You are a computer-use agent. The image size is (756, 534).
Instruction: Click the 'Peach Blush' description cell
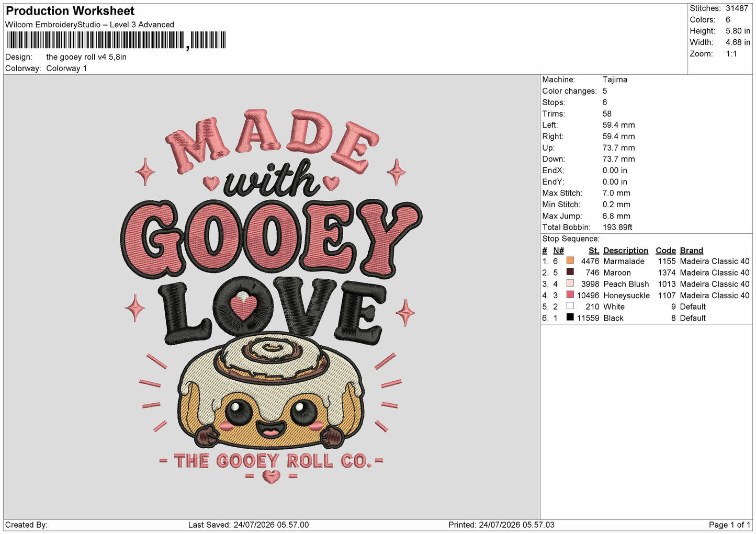coord(626,285)
